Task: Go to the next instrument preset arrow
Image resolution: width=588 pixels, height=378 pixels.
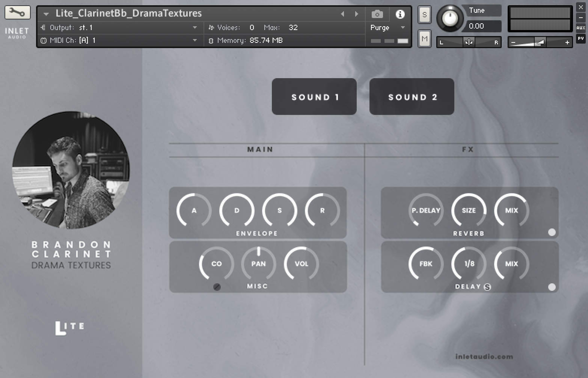Action: click(356, 14)
